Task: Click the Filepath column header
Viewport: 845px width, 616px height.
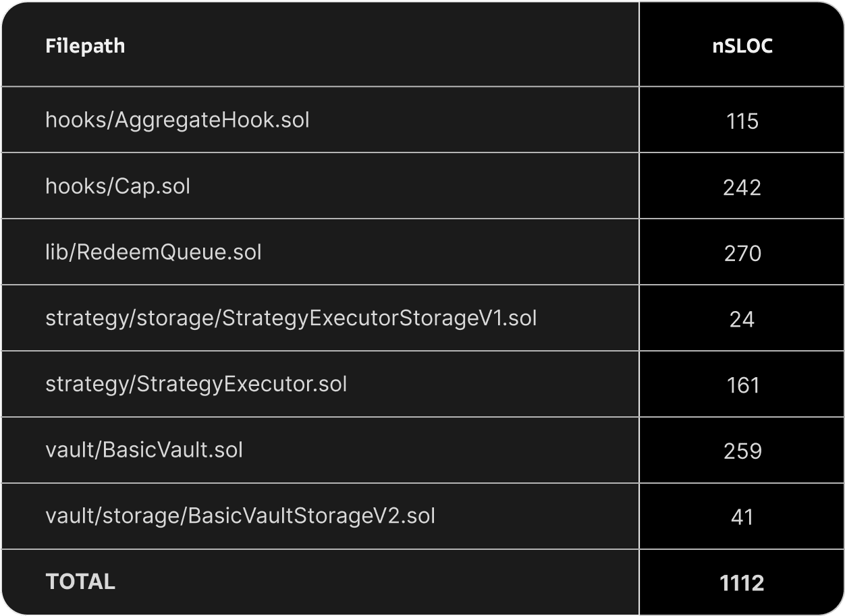Action: tap(85, 46)
